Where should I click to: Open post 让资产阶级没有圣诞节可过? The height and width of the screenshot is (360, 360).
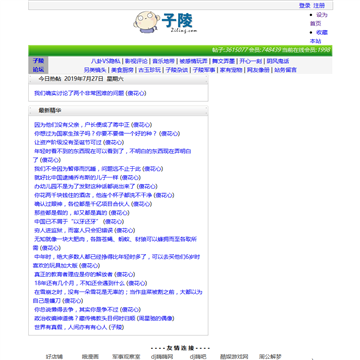pos(68,142)
